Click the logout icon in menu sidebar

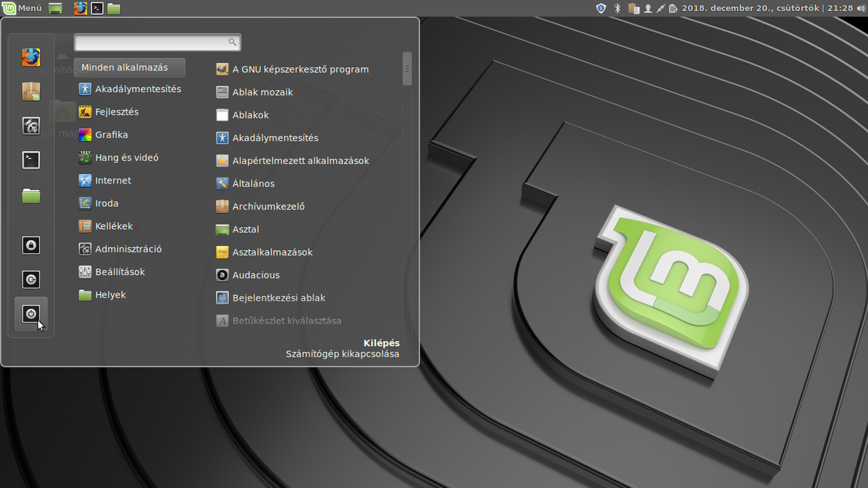(x=31, y=279)
